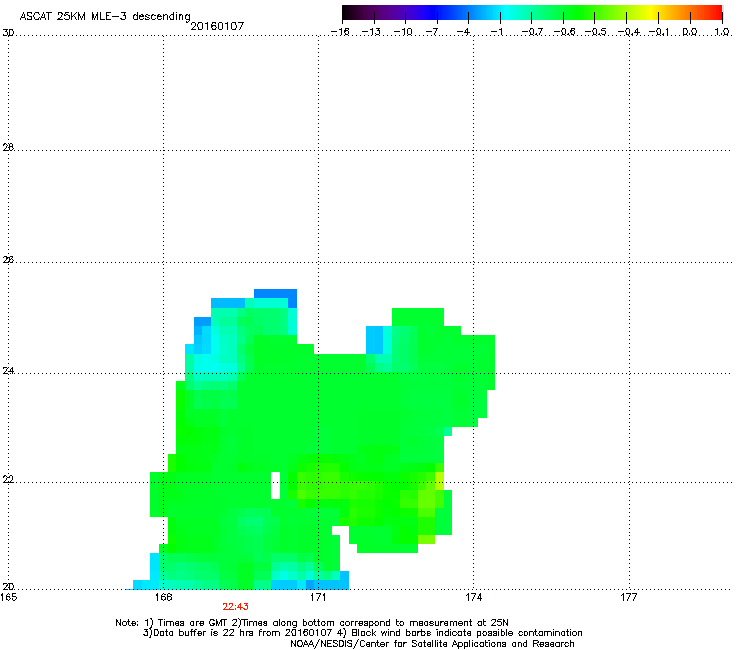Click the color scale label '-13'
This screenshot has width=740, height=650.
(371, 32)
